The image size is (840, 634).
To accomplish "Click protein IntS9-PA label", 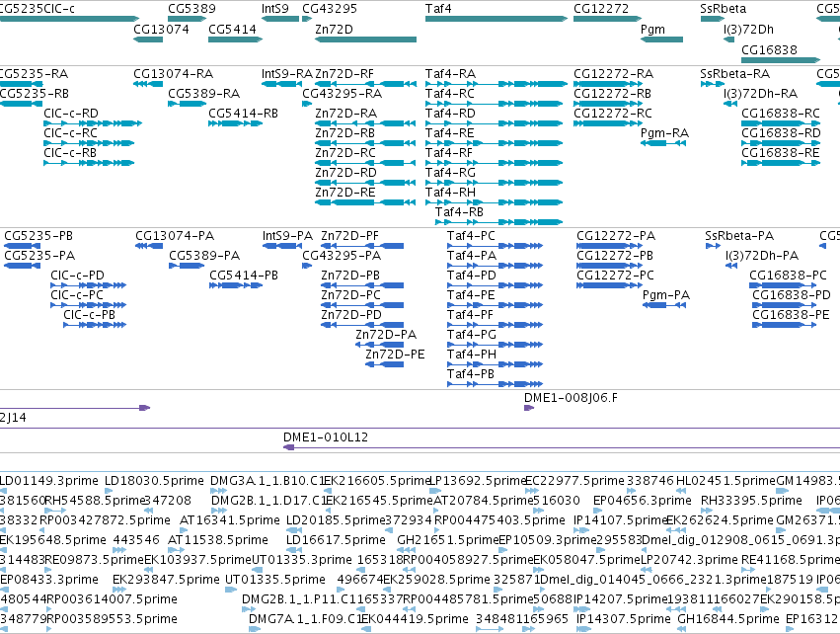I will click(287, 235).
